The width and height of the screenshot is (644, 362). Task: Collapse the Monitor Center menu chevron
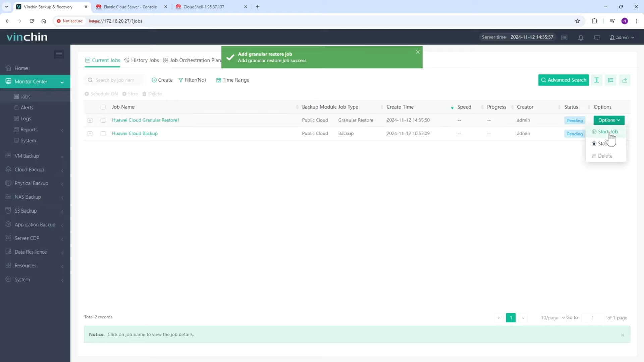click(62, 82)
